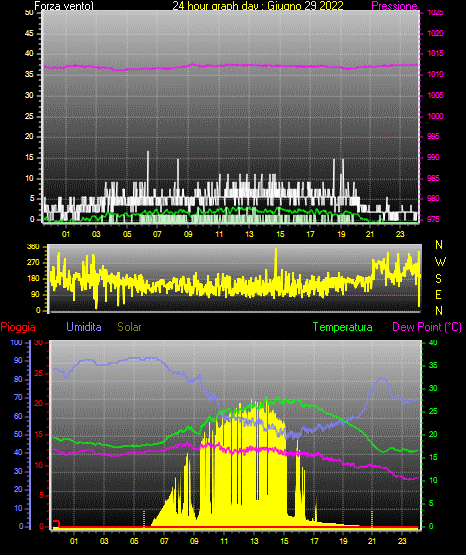Click hour 07 on bottom graph axis
Viewport: 466px width, 555px height.
(x=164, y=541)
